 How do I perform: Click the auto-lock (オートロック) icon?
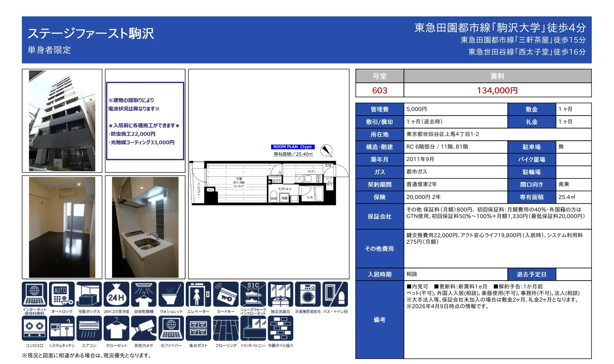click(x=62, y=294)
